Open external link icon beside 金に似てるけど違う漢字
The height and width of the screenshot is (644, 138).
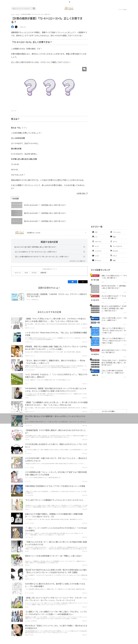click(x=84, y=247)
